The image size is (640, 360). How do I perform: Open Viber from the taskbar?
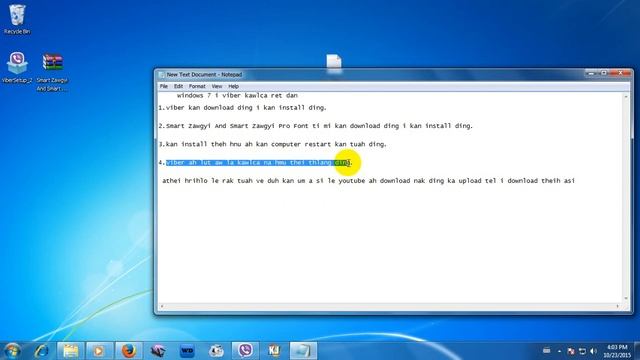[245, 351]
